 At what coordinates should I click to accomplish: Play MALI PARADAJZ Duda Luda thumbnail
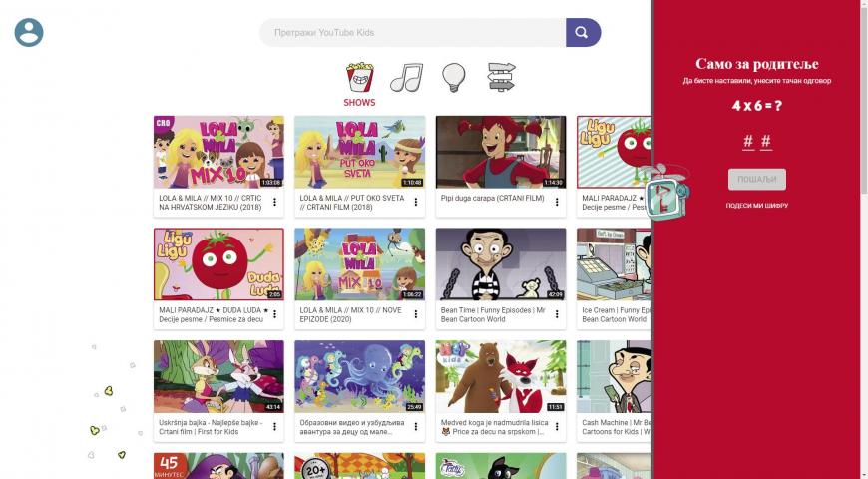[218, 264]
